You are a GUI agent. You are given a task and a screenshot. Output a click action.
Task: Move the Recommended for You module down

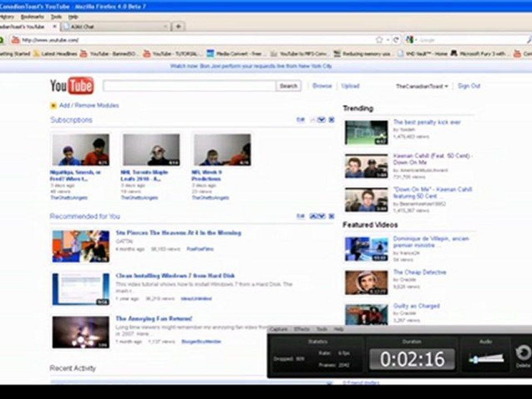[321, 216]
